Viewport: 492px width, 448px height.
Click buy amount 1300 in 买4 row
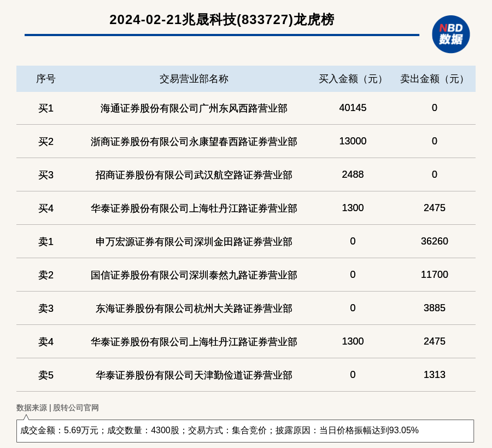pos(353,208)
